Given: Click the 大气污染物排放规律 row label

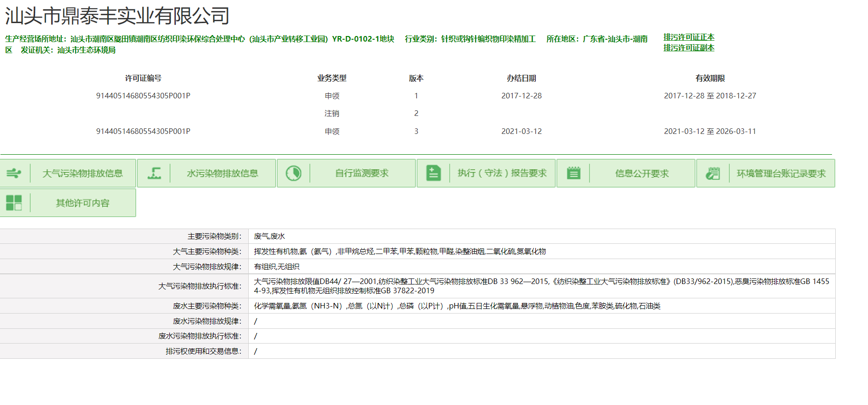Looking at the screenshot, I should click(207, 267).
